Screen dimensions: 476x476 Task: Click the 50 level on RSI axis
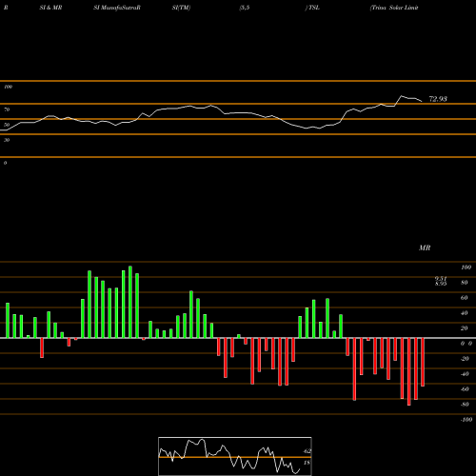[x=7, y=125]
